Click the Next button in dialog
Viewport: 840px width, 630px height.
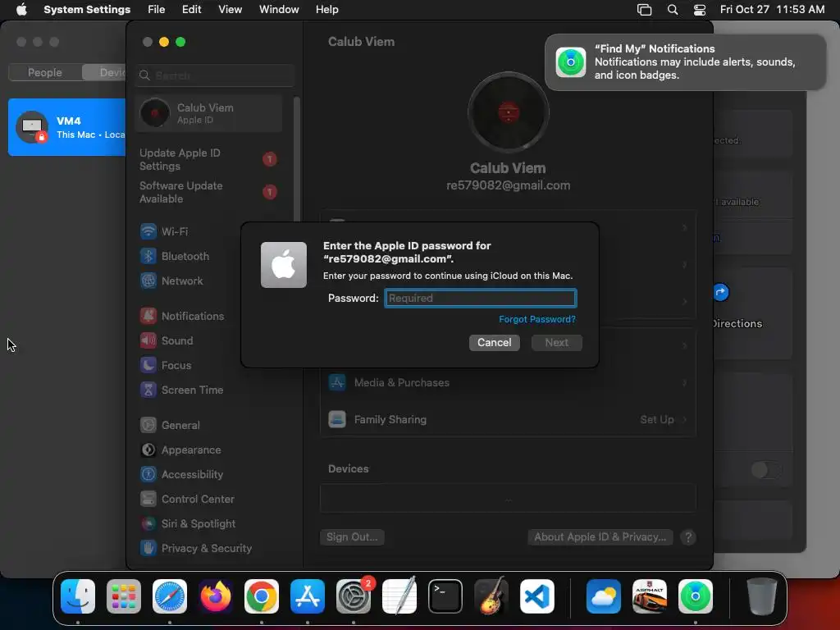557,342
